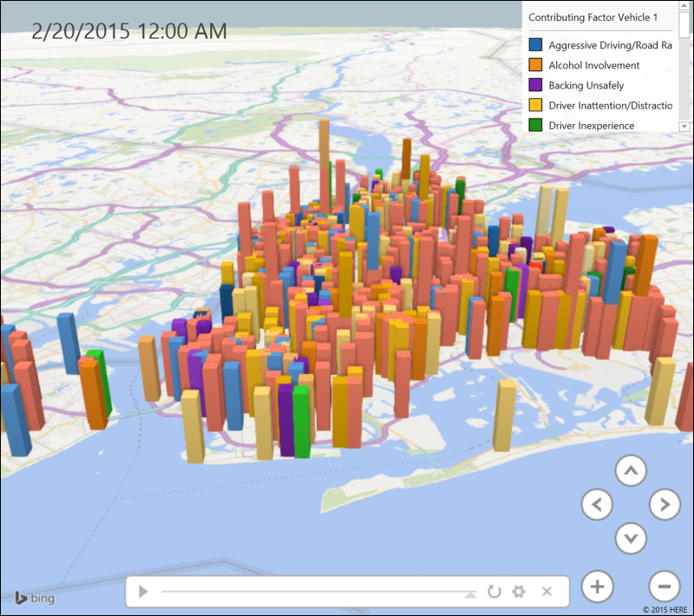This screenshot has height=616, width=694.
Task: Click the Alcohol Involvement orange swatch
Action: [x=535, y=64]
